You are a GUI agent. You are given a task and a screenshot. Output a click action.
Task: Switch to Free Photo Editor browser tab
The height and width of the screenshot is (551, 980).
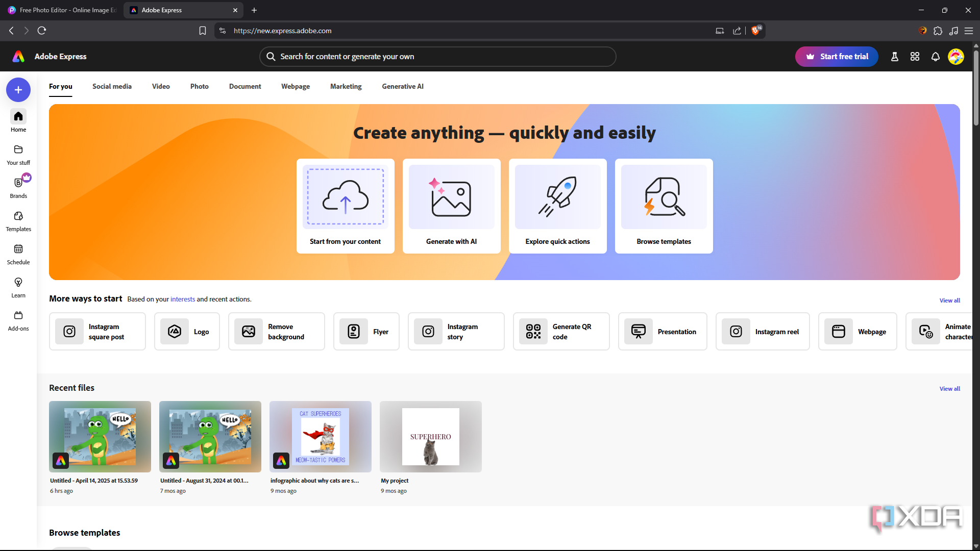[62, 10]
